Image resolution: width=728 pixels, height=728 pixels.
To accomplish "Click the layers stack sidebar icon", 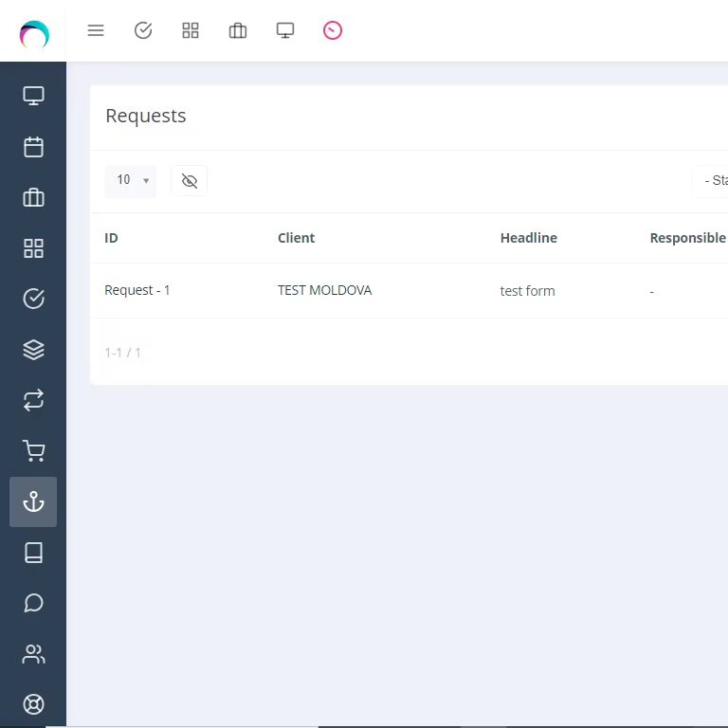I will (33, 350).
